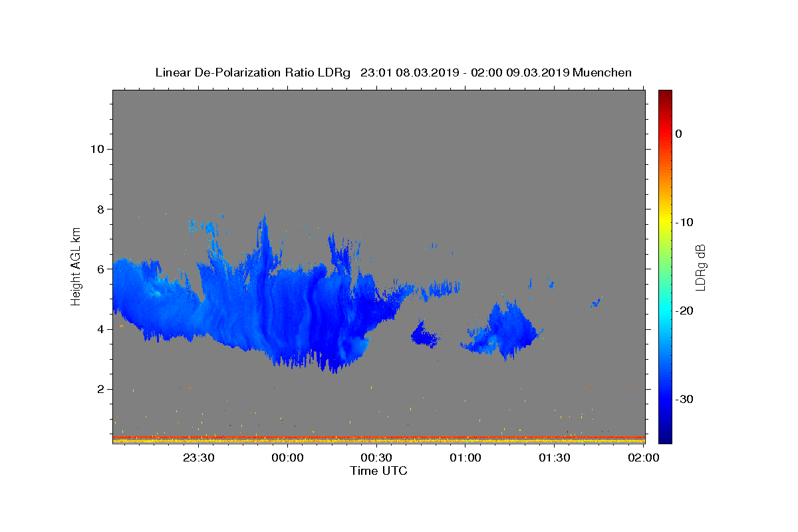The image size is (798, 532).
Task: Select the 00:00 time tick label
Action: [287, 458]
